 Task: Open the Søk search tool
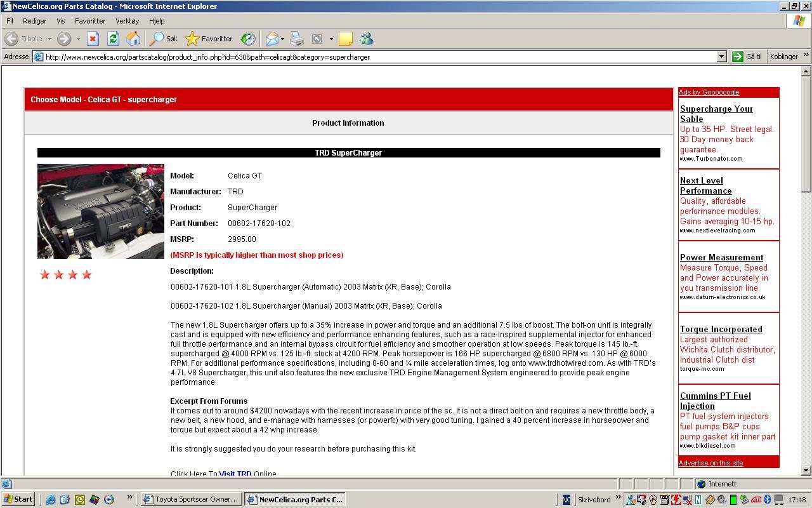[163, 39]
